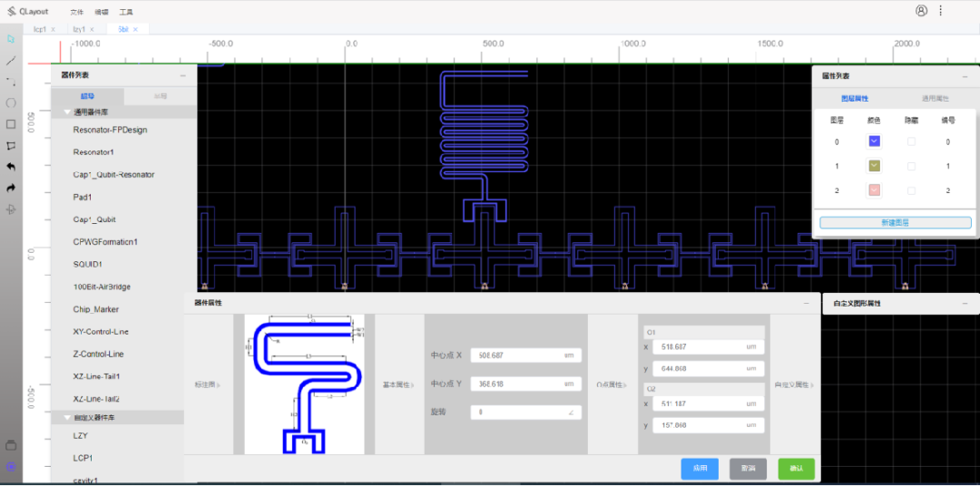Click the undo arrow icon
Screen dimensions: 980x486
11,167
